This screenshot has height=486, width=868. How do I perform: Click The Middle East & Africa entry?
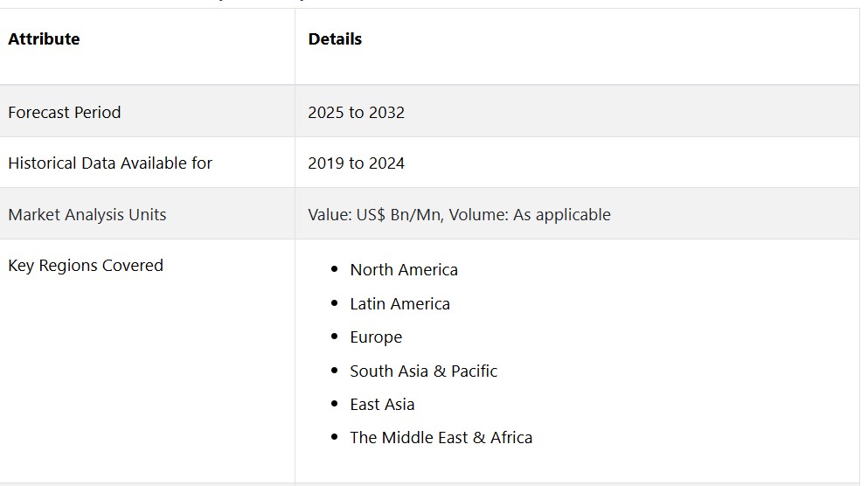tap(441, 438)
